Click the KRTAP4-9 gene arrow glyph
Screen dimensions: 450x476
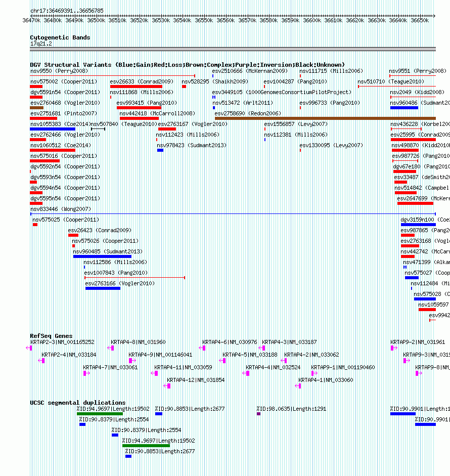click(132, 361)
